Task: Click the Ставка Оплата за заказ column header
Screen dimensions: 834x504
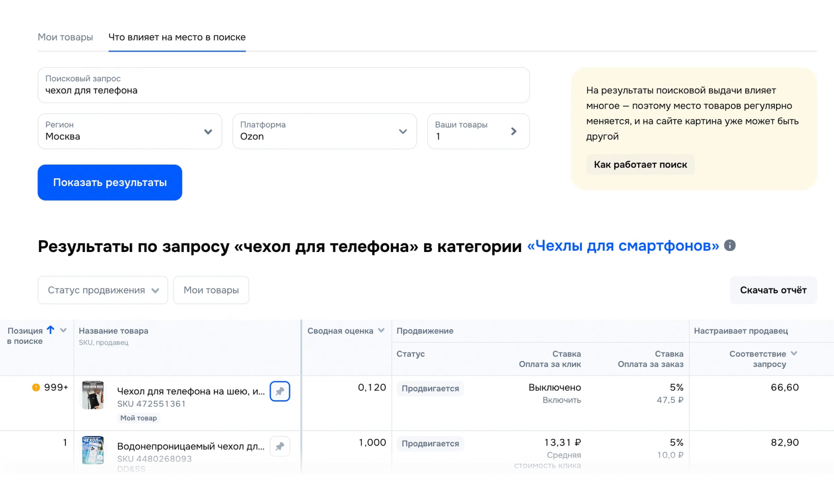Action: click(x=651, y=359)
